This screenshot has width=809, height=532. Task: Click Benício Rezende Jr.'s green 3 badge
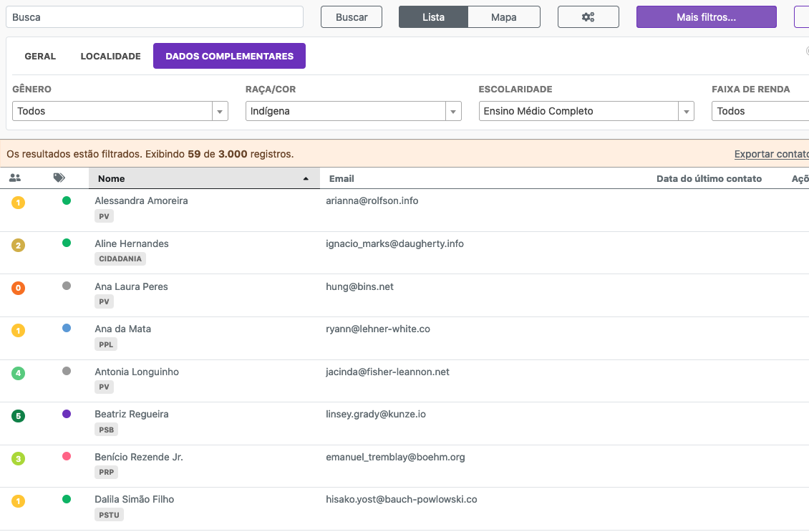19,459
